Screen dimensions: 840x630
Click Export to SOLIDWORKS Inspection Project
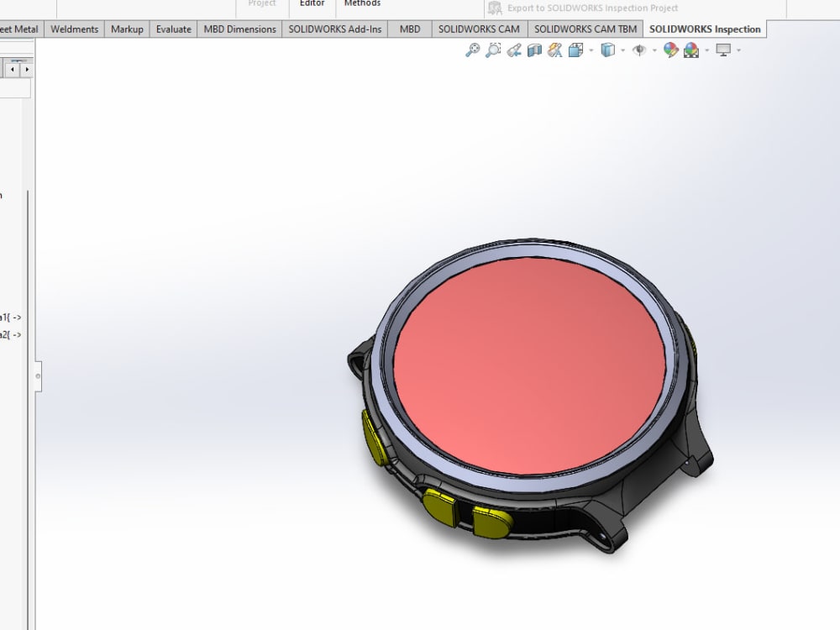pyautogui.click(x=592, y=8)
